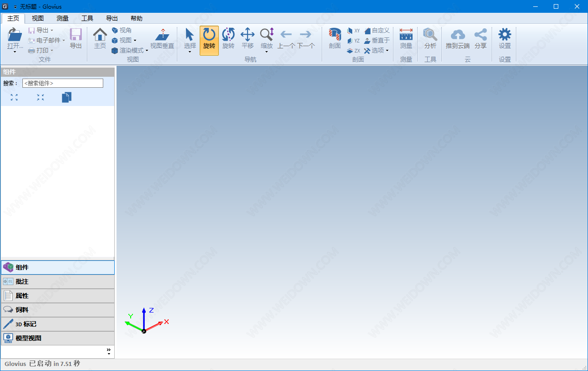Viewport: 588px width, 371px height.
Task: Open the Model Views (模型视图) panel
Action: pos(58,338)
